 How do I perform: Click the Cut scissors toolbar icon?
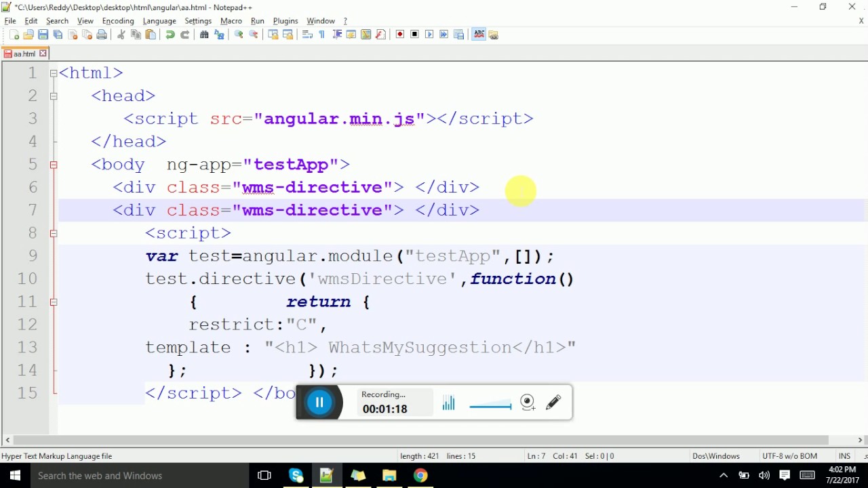(x=121, y=35)
